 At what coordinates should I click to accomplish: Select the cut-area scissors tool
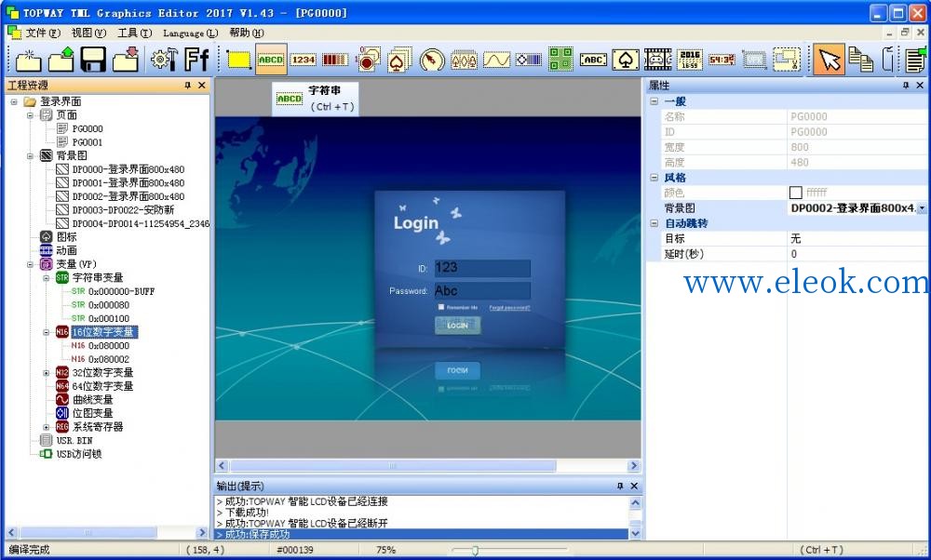[x=787, y=60]
